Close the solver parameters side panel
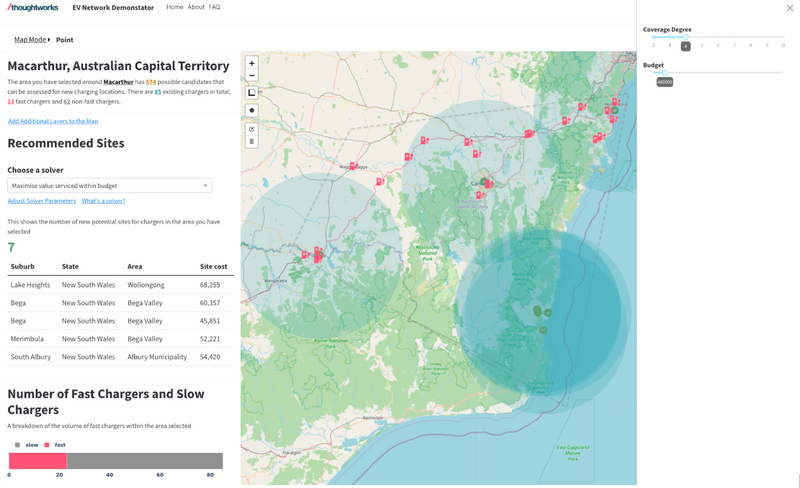The image size is (800, 488). (x=790, y=8)
